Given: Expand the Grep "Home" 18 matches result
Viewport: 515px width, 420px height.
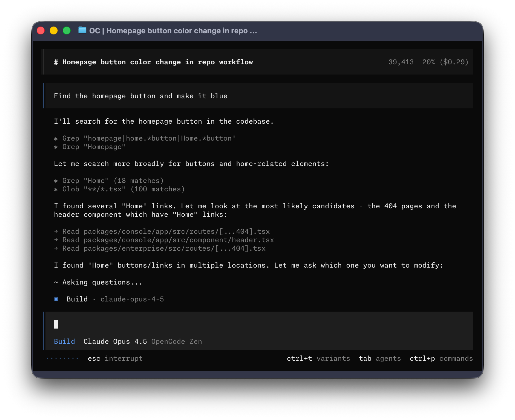Looking at the screenshot, I should pos(112,180).
